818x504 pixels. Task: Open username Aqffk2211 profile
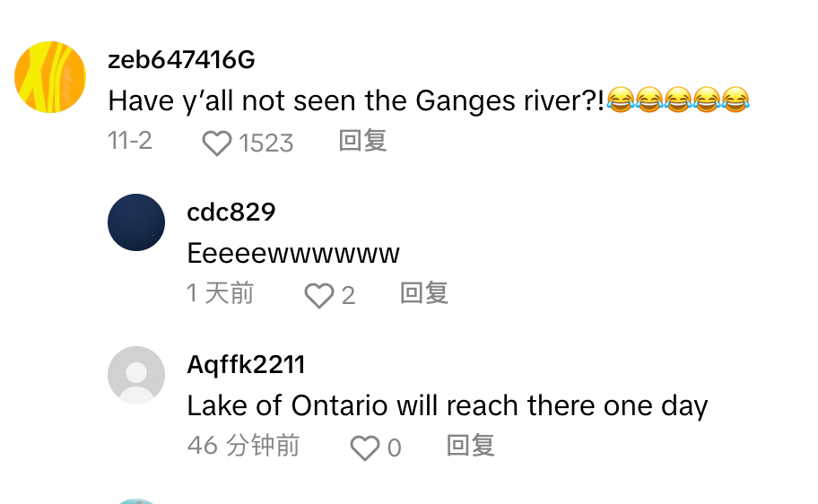coord(246,364)
